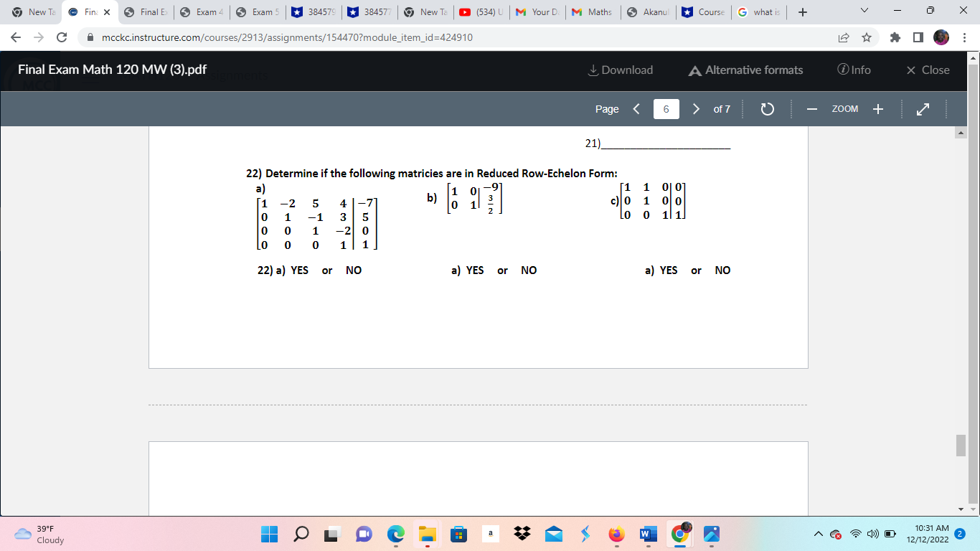980x551 pixels.
Task: Switch to the Maths Gmail tab
Action: coord(593,12)
